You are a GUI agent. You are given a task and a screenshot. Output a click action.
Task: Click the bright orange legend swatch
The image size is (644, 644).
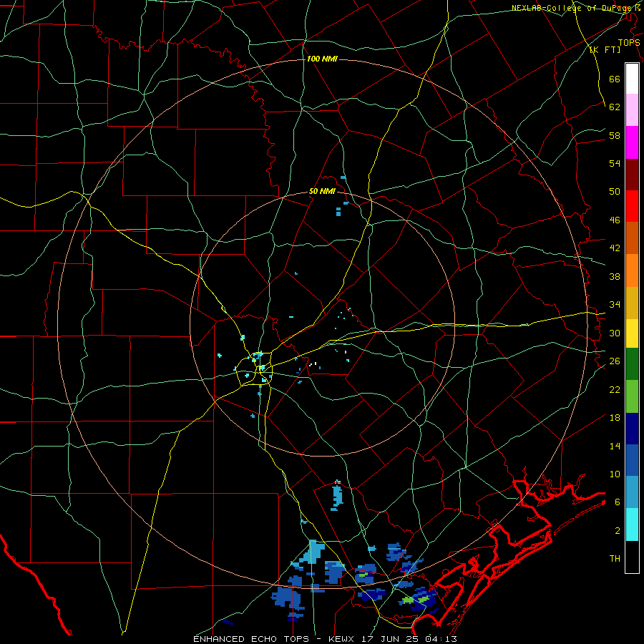[632, 270]
